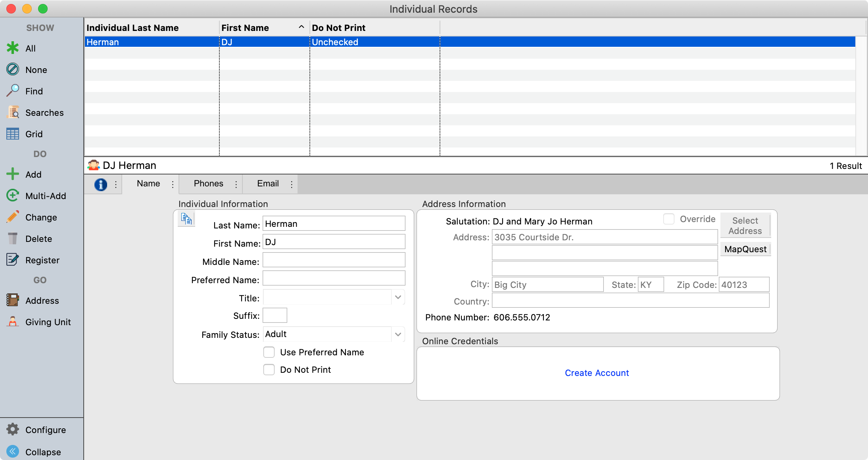
Task: Toggle sort arrow on First Name column
Action: point(301,27)
